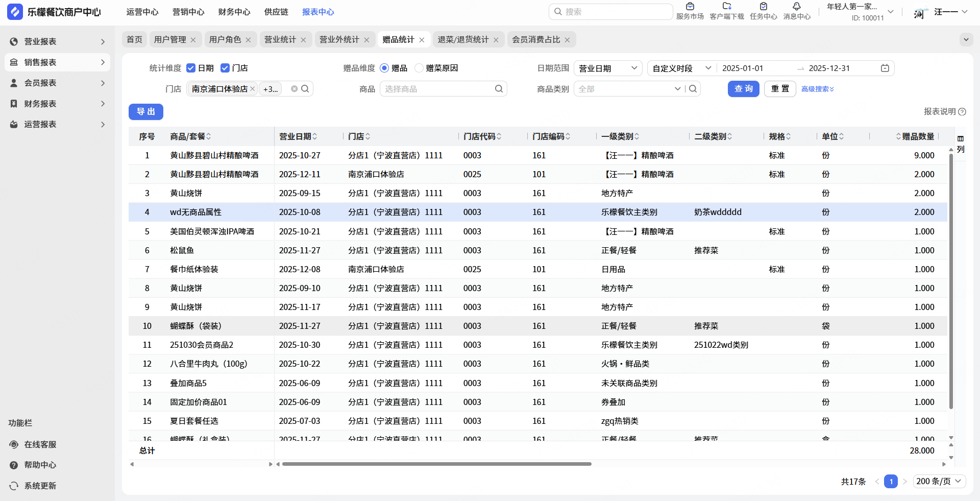This screenshot has height=501, width=980.
Task: Switch to the 营业统计 tab
Action: tap(280, 40)
